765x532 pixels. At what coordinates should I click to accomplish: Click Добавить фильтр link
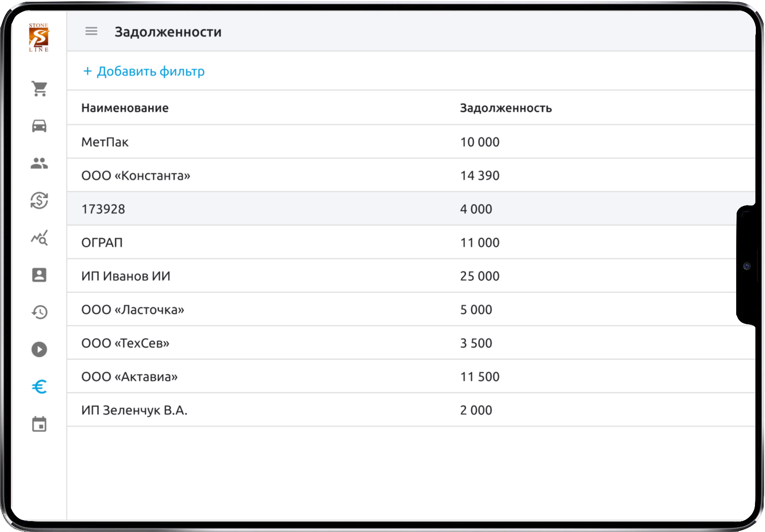(144, 71)
